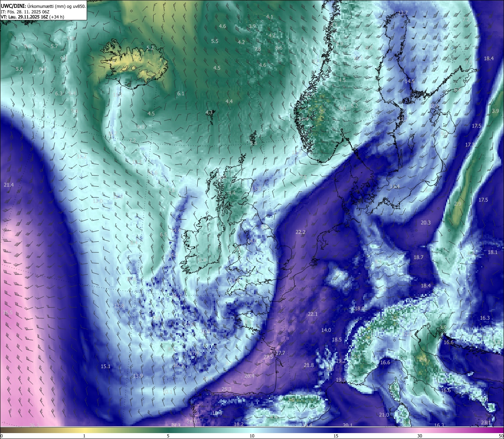Click the '10' tick on the color scale
Image resolution: width=504 pixels, height=439 pixels.
click(252, 436)
